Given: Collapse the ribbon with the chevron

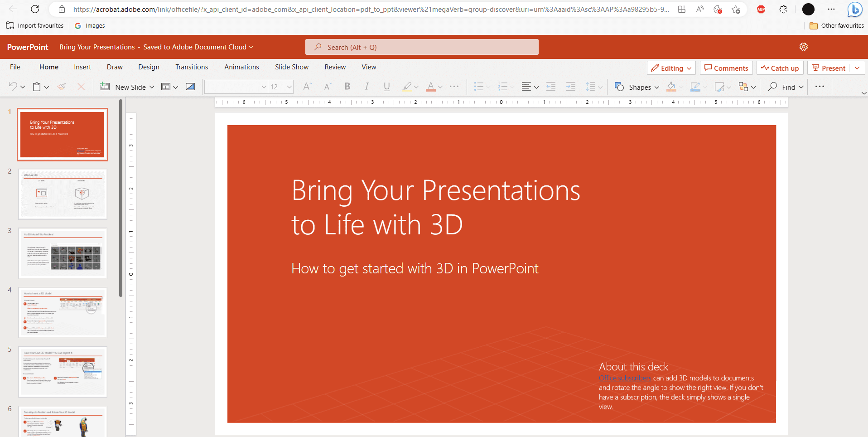Looking at the screenshot, I should tap(864, 93).
